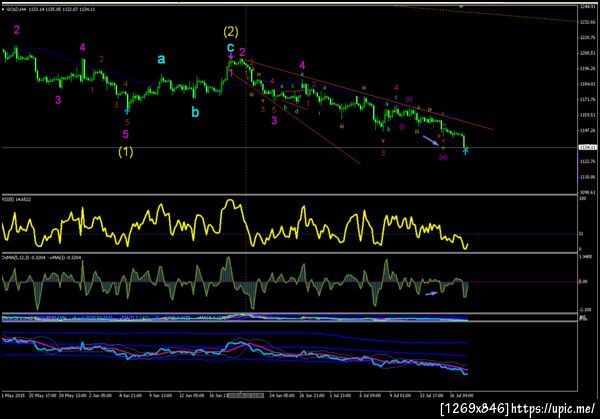
Task: Select the blue up arrow at the latest price low
Action: coord(465,152)
